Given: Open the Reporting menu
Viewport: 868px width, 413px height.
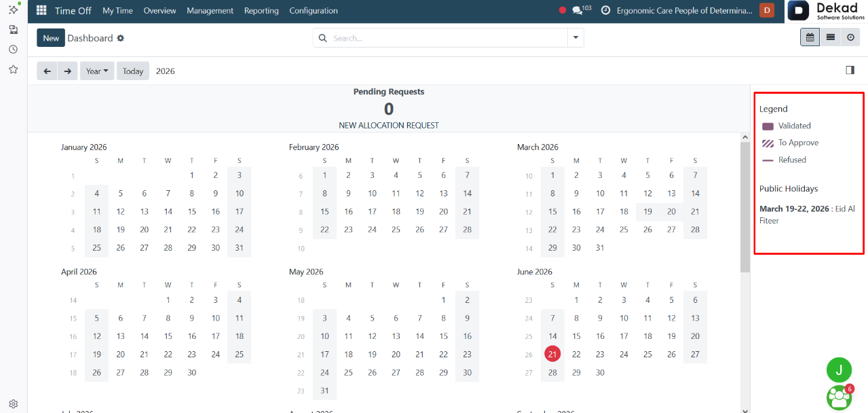Looking at the screenshot, I should 261,11.
